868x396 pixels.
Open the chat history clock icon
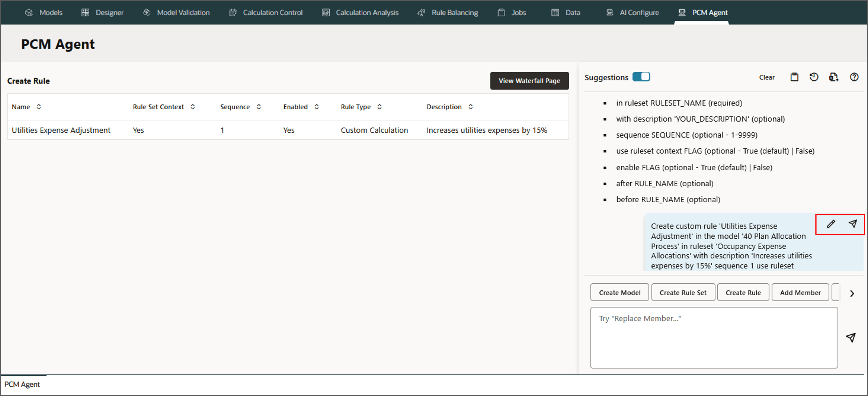click(814, 77)
